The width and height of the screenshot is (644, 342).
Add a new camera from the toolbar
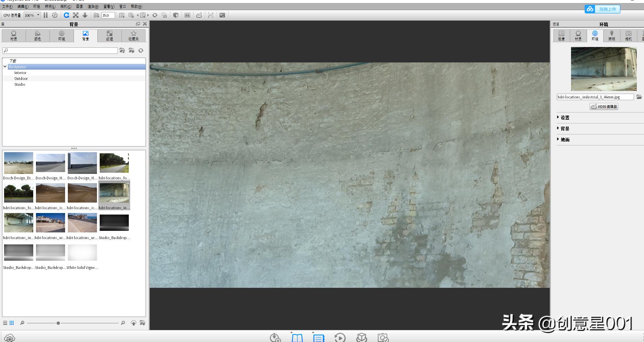point(122,15)
